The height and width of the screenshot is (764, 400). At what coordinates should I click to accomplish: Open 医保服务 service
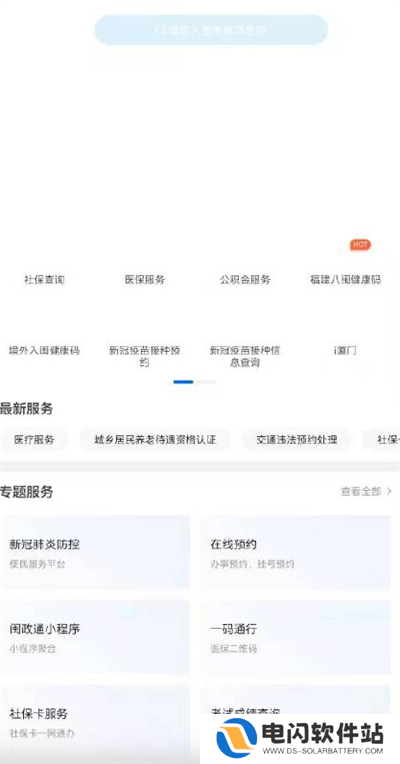point(145,280)
